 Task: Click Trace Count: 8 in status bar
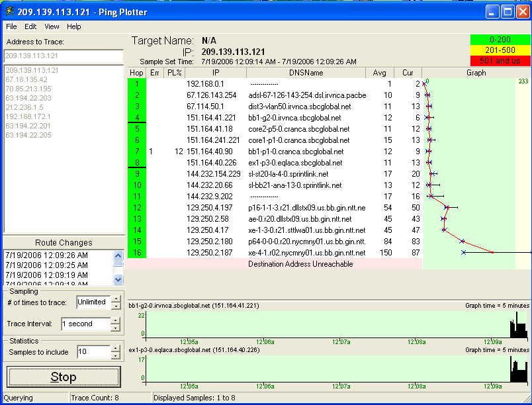coord(95,398)
